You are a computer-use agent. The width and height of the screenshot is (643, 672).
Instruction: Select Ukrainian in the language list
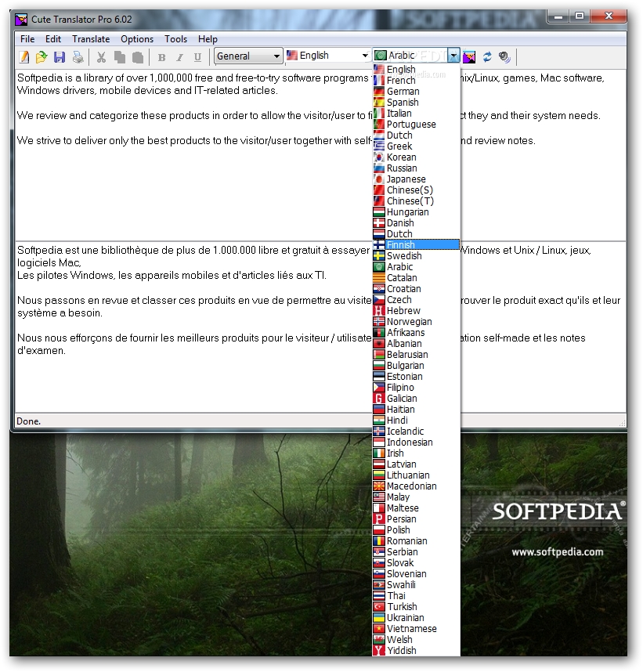pyautogui.click(x=416, y=618)
